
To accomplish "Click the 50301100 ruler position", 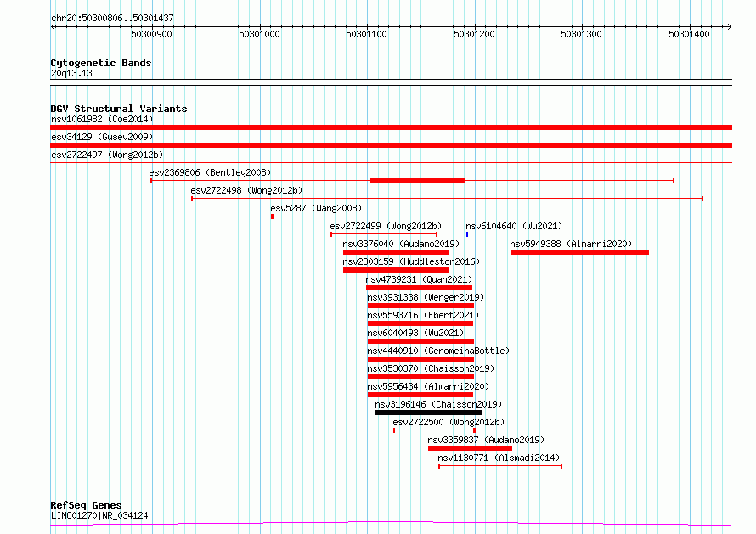I will (x=366, y=34).
